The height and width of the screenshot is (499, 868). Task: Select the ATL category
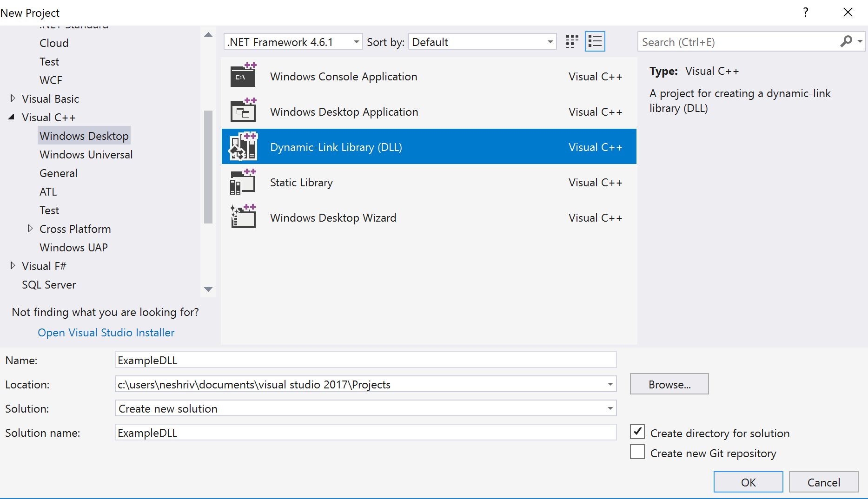point(48,192)
